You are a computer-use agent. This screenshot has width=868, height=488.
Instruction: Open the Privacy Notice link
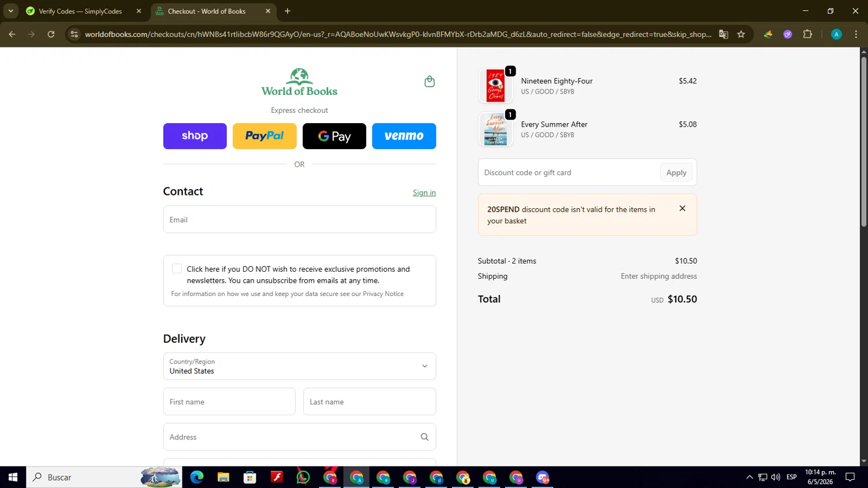pos(383,294)
